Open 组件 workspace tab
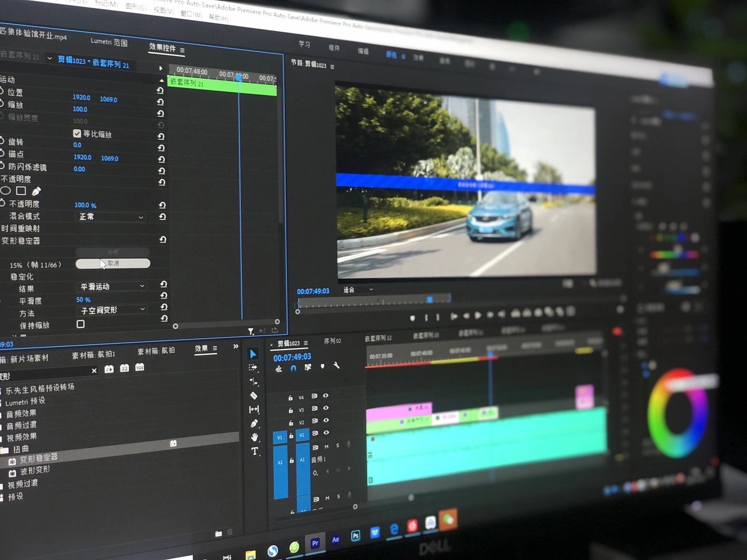The width and height of the screenshot is (747, 560). pyautogui.click(x=334, y=48)
